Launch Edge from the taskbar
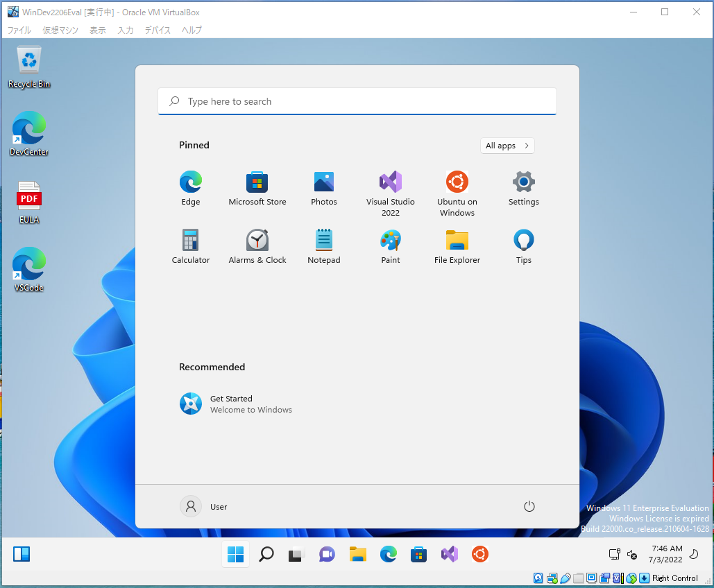The height and width of the screenshot is (588, 714). pos(388,554)
